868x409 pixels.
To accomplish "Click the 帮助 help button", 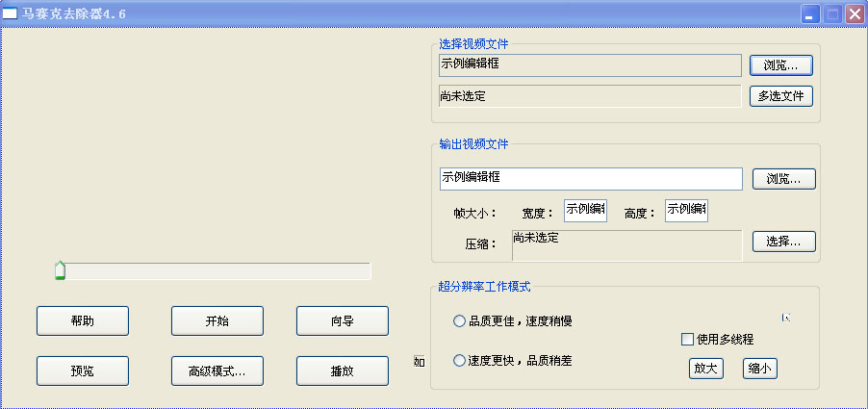I will point(83,321).
